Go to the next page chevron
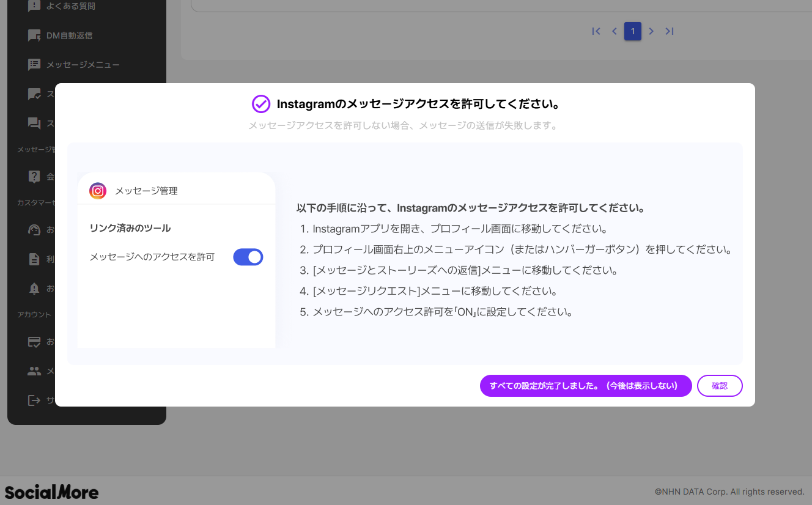The width and height of the screenshot is (812, 505). [x=651, y=31]
